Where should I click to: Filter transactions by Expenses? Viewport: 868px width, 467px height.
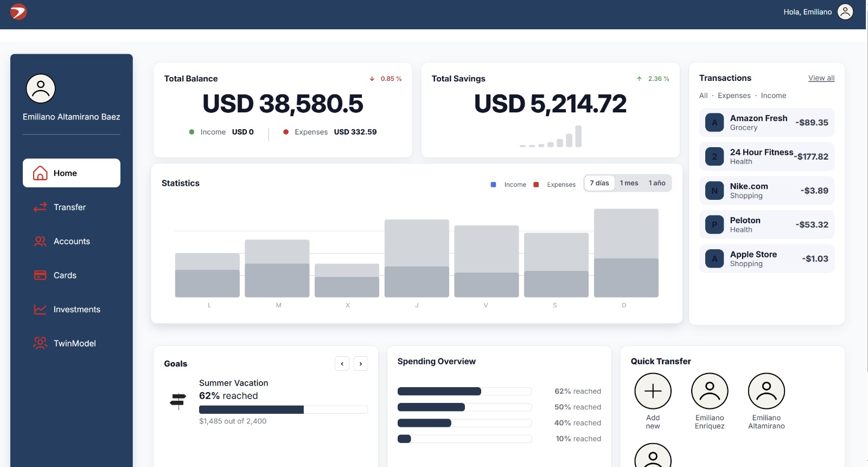pyautogui.click(x=735, y=96)
